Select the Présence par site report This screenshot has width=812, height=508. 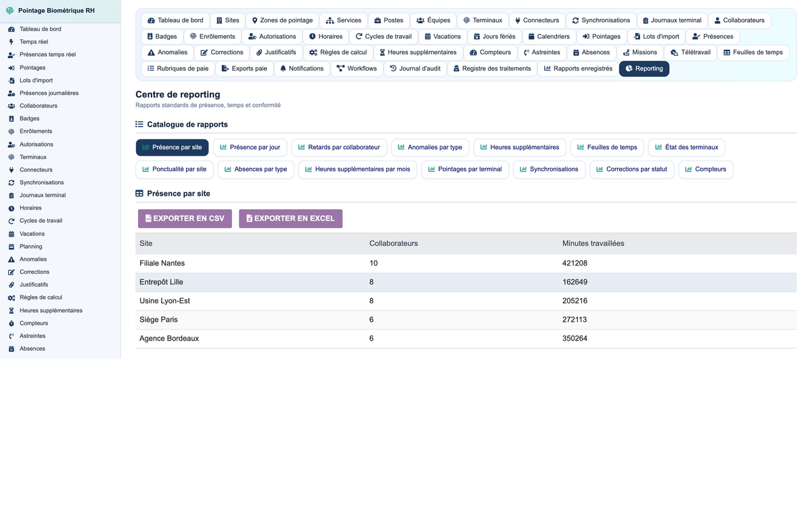[172, 147]
